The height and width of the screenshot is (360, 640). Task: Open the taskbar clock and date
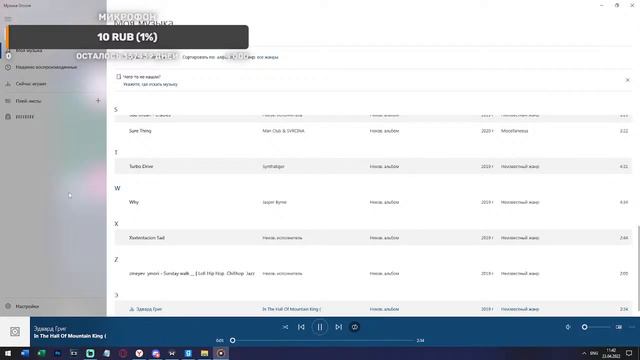coord(611,353)
